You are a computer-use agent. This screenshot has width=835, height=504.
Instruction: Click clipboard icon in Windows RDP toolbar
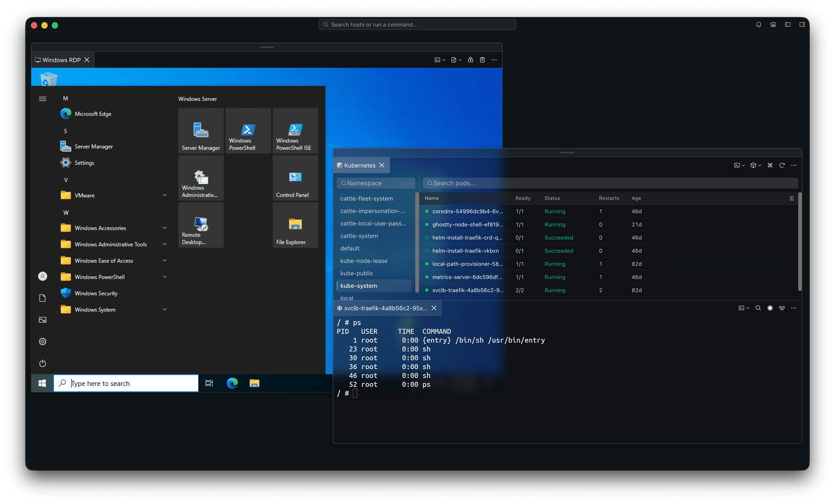pos(482,60)
